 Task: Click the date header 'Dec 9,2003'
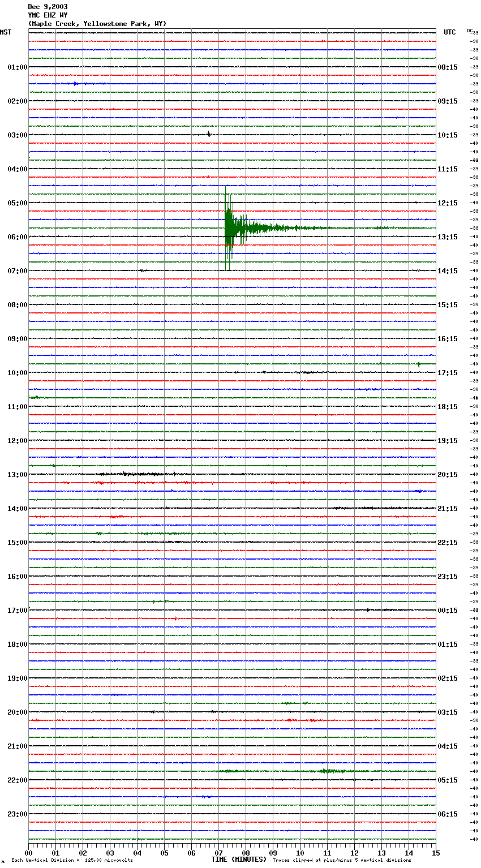click(48, 7)
